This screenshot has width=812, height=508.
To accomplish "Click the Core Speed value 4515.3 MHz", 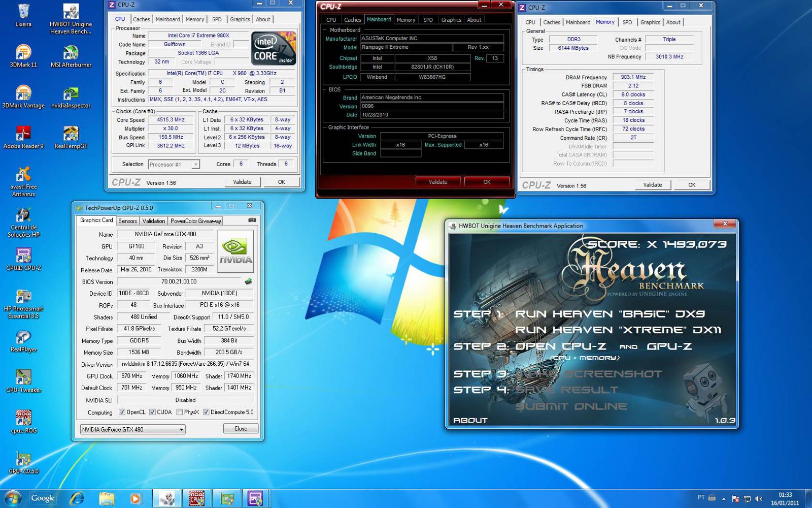I will pos(171,120).
